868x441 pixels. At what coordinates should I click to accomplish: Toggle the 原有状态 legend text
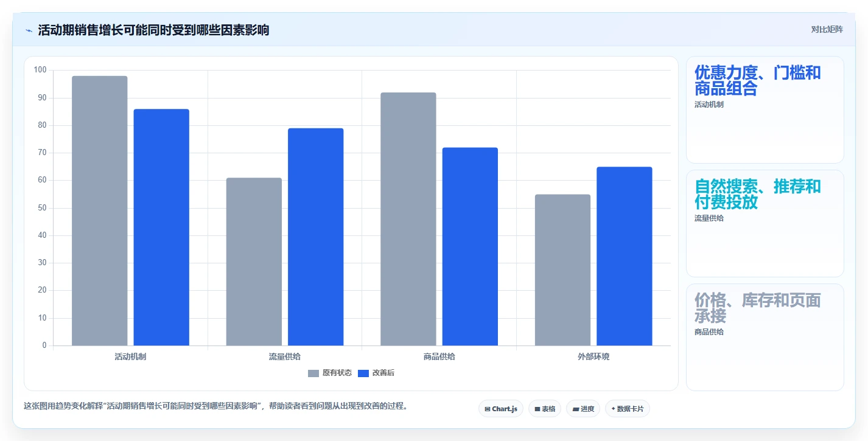pyautogui.click(x=337, y=373)
